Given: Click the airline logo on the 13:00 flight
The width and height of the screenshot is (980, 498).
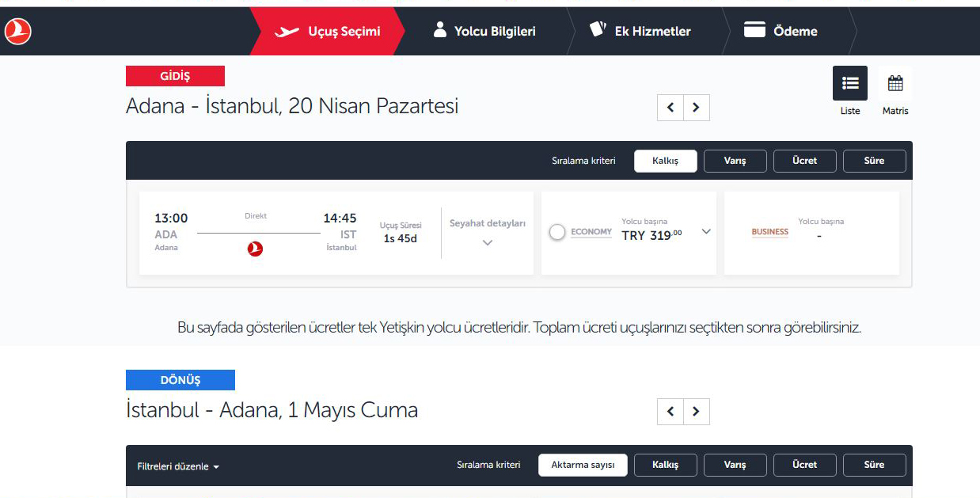Looking at the screenshot, I should [255, 249].
